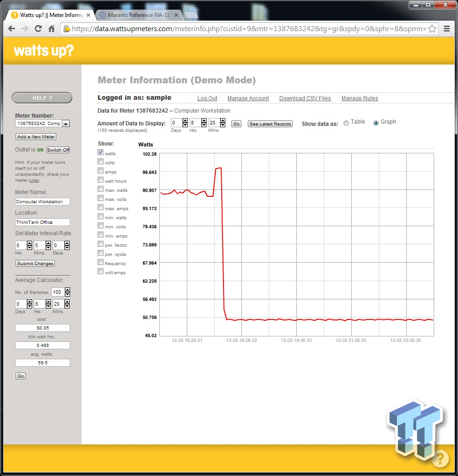Image resolution: width=458 pixels, height=476 pixels.
Task: Open the Download CSV Files link
Action: pos(305,98)
